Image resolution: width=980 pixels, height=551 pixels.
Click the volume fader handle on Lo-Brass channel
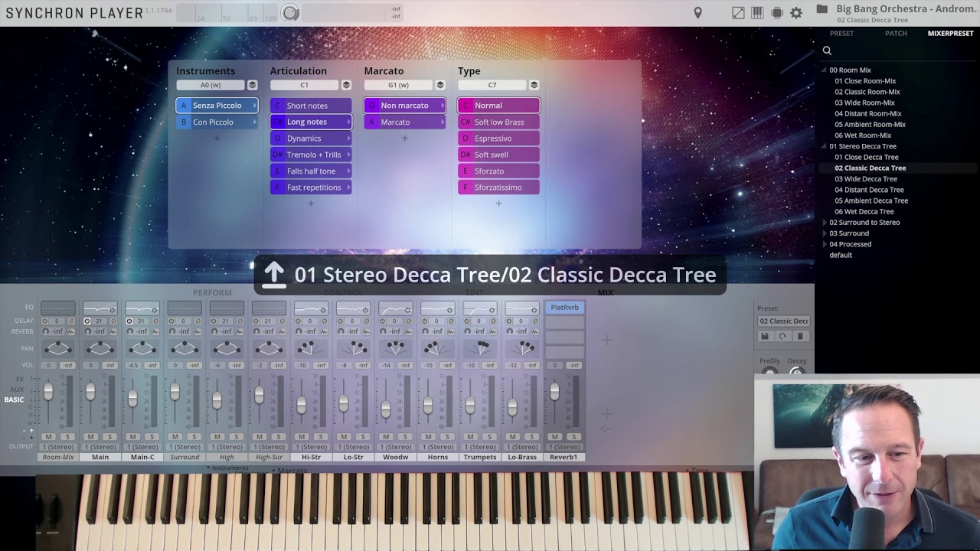pyautogui.click(x=512, y=408)
